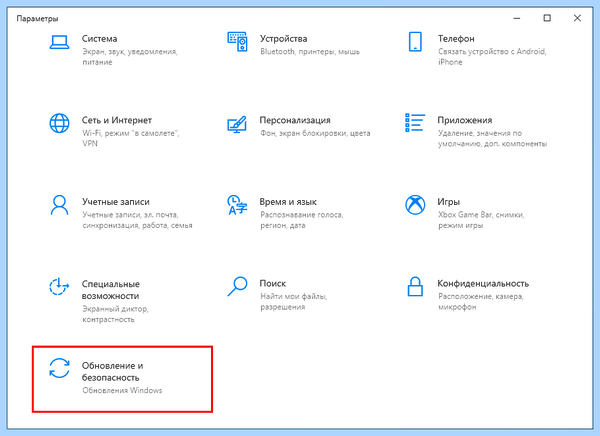Click the Сеть и Интернет globe icon
Image resolution: width=600 pixels, height=436 pixels.
[x=59, y=123]
